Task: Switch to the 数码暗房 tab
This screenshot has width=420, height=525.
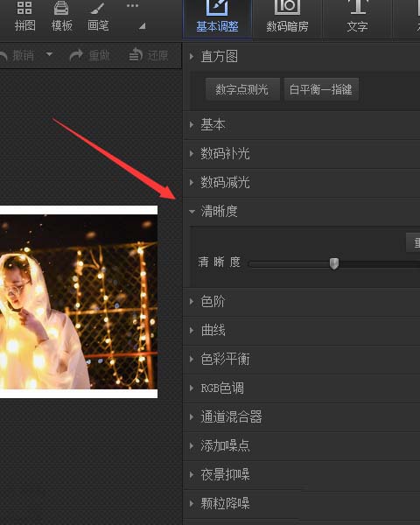Action: 287,18
